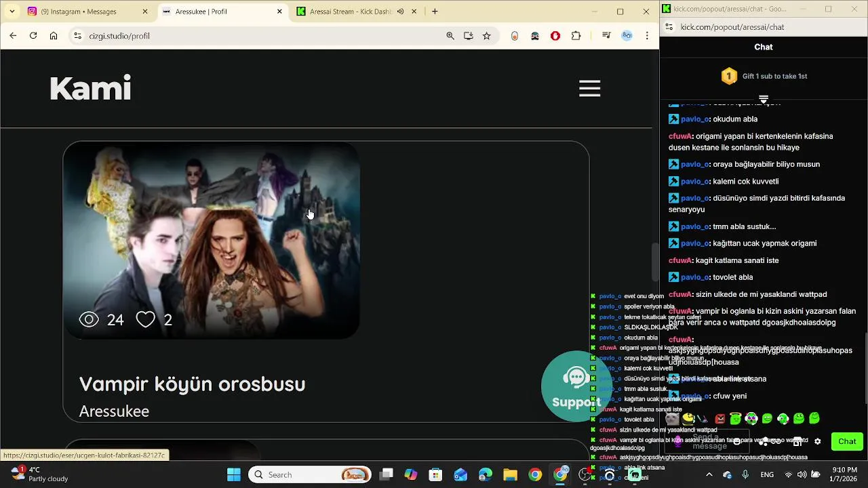View site information for cizgi.studio

click(x=77, y=36)
